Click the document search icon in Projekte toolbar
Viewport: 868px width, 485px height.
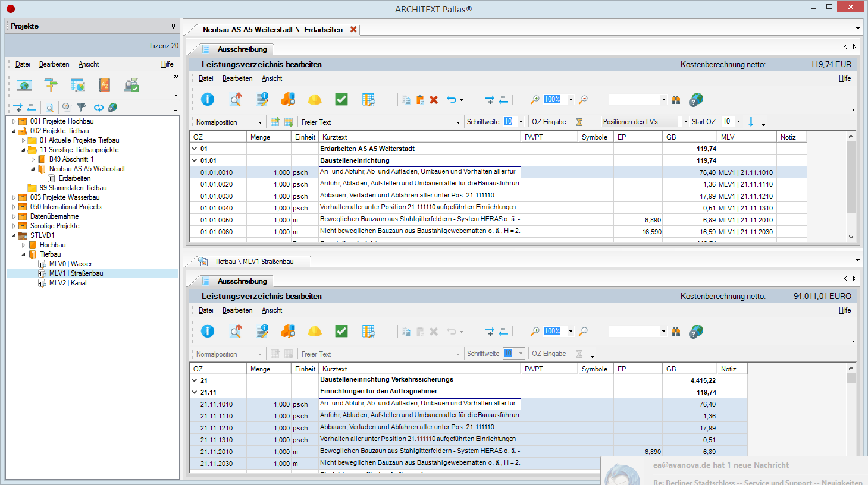[x=50, y=108]
